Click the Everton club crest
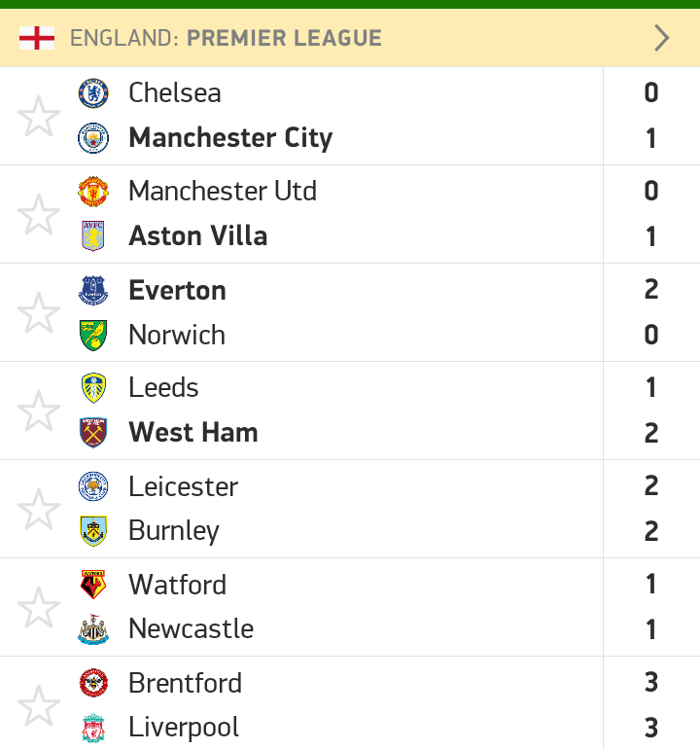Screen dimensions: 700x750 [x=93, y=290]
